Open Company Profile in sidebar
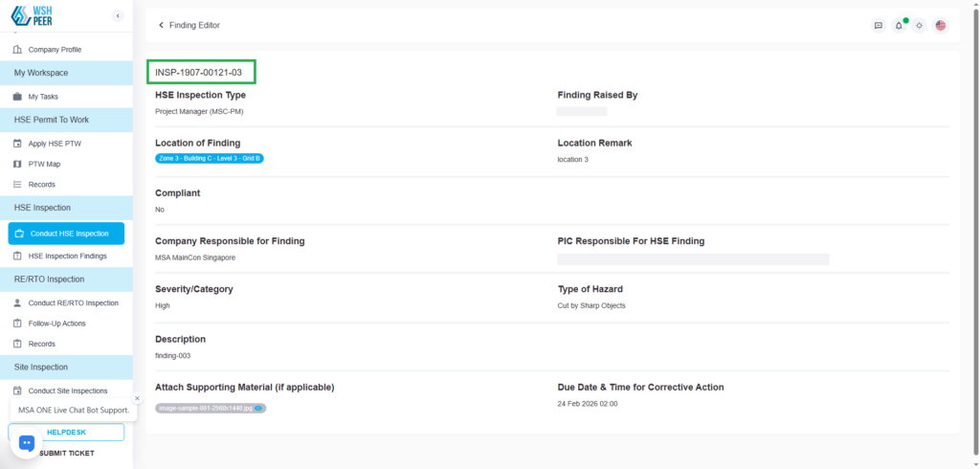980x469 pixels. (54, 49)
